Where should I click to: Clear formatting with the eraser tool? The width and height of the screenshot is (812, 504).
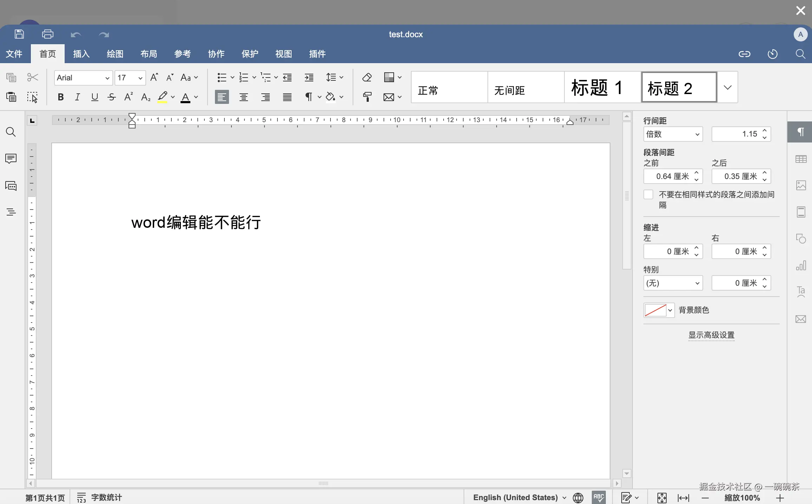click(367, 77)
